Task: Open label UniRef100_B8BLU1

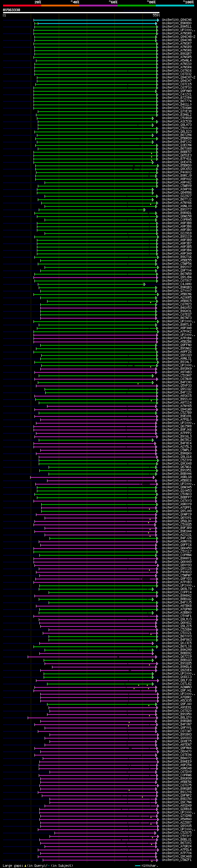Action: point(177,839)
